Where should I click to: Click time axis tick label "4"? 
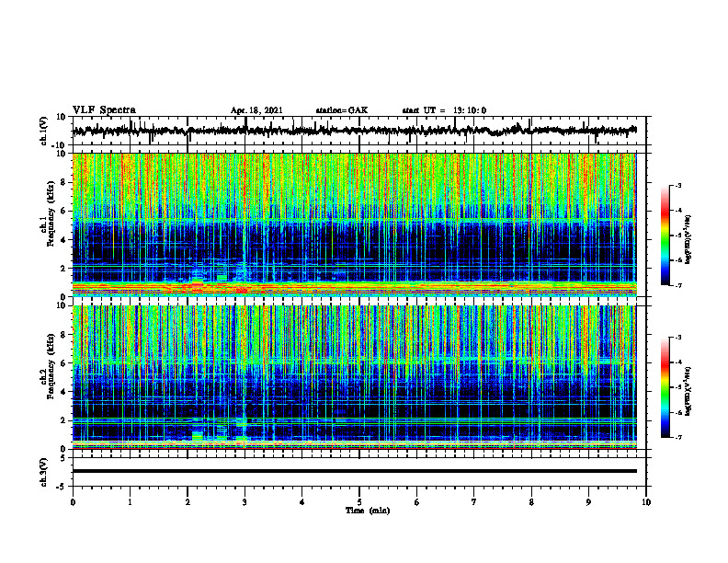(302, 502)
